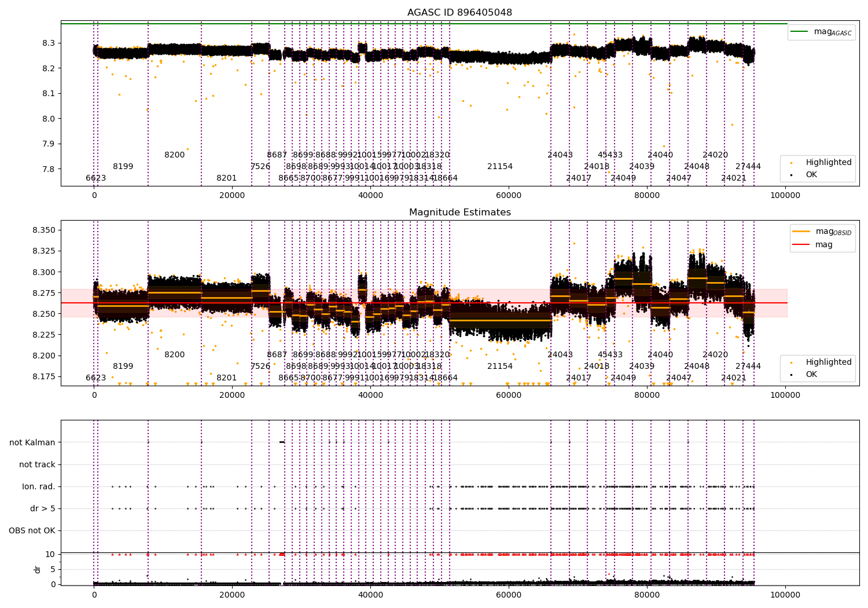Click the 10 tick on the dr axis
The height and width of the screenshot is (608, 868).
pos(50,554)
